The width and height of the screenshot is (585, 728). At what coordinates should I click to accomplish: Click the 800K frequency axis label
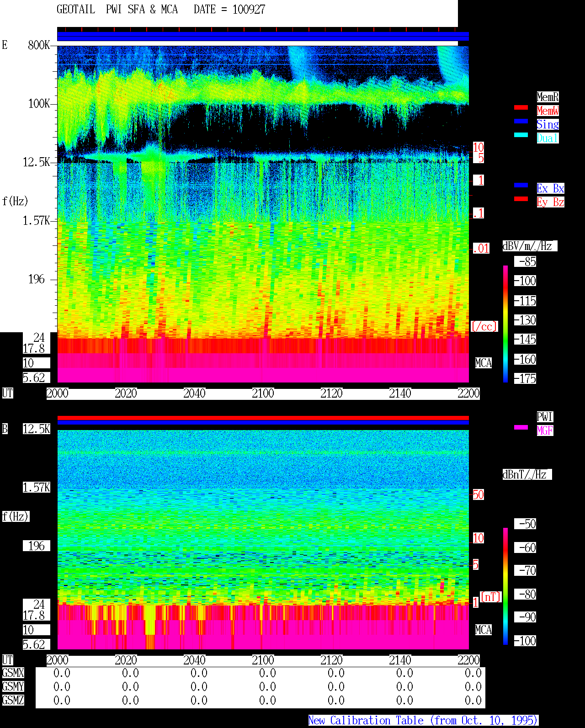(39, 45)
